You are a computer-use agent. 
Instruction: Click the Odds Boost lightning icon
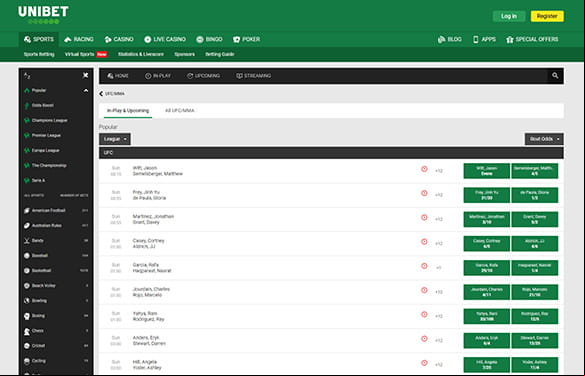point(27,106)
